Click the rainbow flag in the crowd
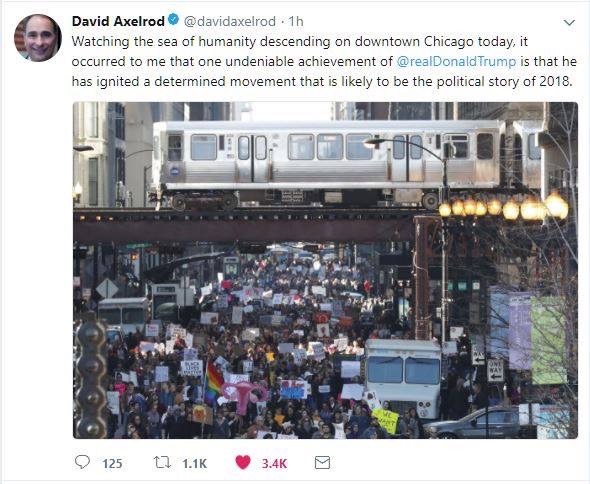Viewport: 590px width, 484px height. pos(213,382)
